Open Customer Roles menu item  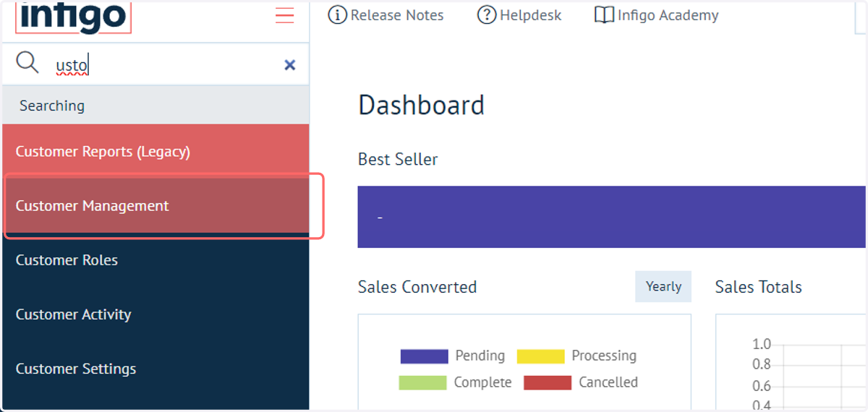coord(156,260)
